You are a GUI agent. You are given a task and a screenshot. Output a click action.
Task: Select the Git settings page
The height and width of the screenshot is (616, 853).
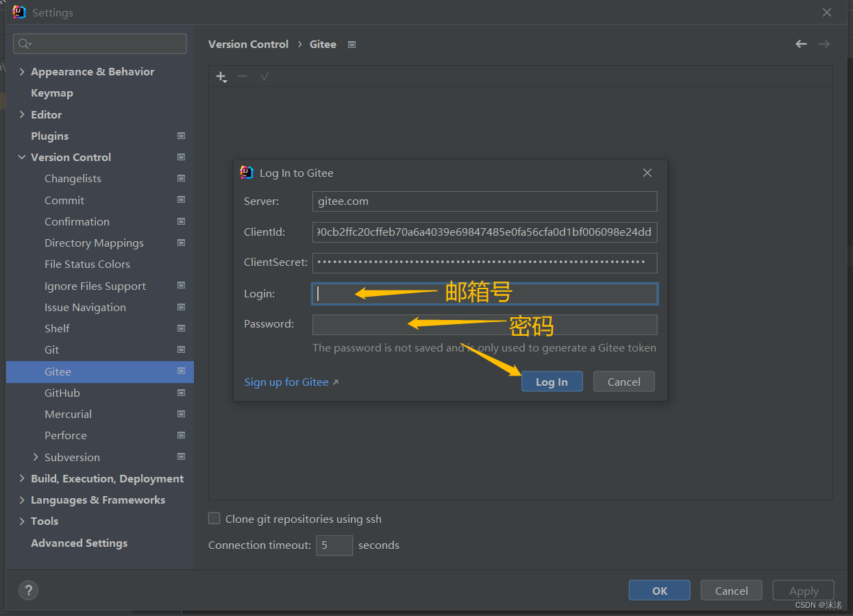click(x=52, y=349)
